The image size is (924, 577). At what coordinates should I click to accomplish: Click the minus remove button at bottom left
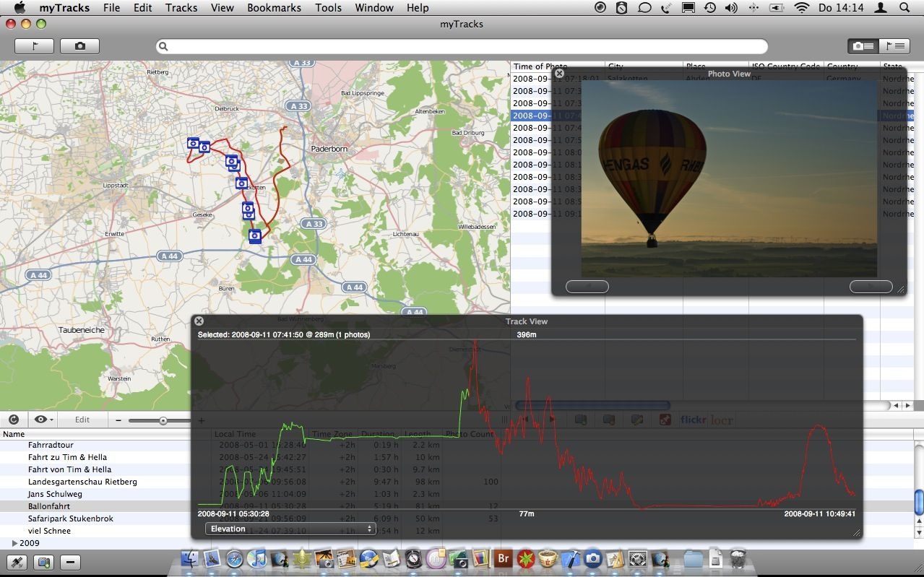click(70, 562)
